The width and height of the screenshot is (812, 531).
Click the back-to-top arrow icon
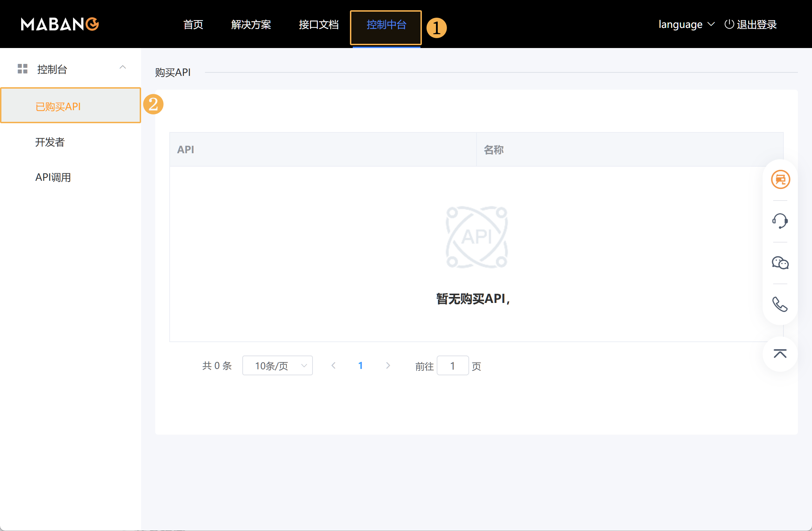pos(780,353)
